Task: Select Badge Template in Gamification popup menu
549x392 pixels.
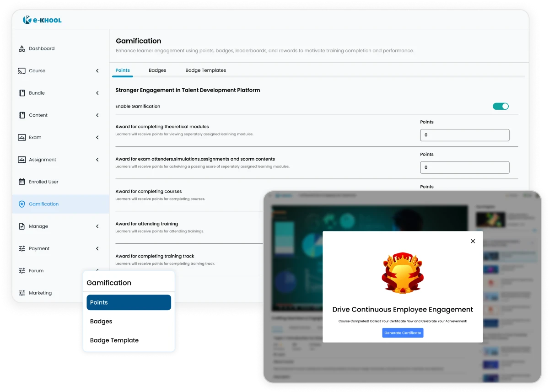Action: tap(114, 340)
